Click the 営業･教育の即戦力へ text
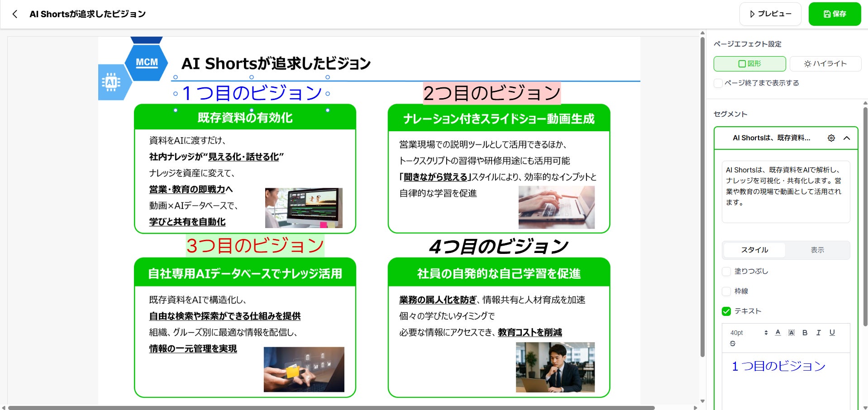868x410 pixels. [191, 189]
